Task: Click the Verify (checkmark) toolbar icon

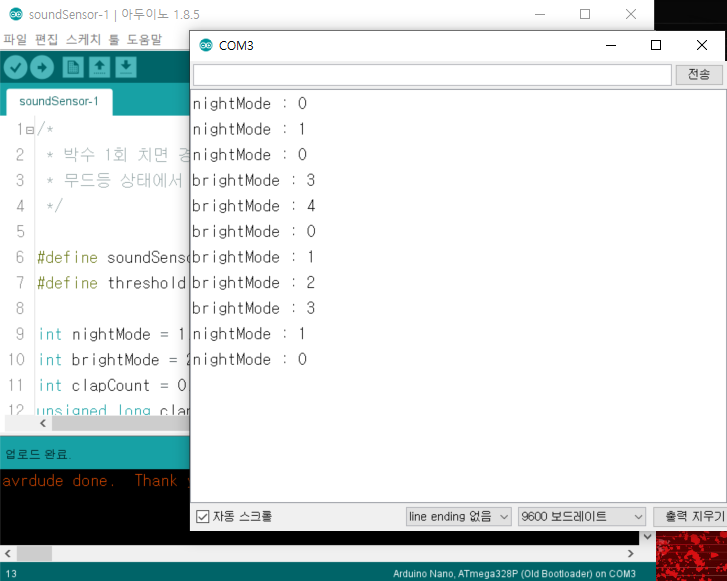Action: point(15,68)
